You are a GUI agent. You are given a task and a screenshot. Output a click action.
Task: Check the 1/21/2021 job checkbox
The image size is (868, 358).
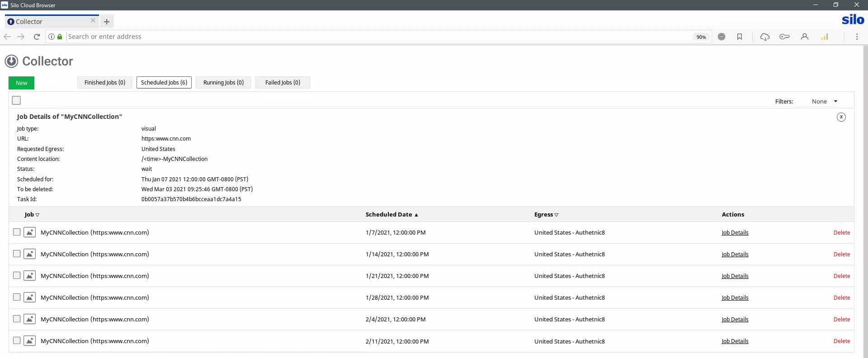(x=17, y=275)
